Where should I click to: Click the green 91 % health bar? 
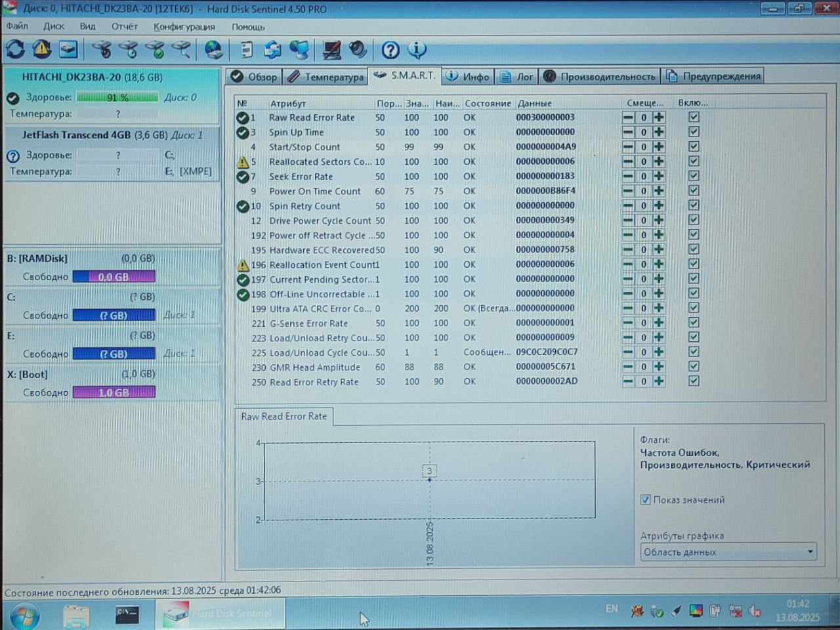117,97
